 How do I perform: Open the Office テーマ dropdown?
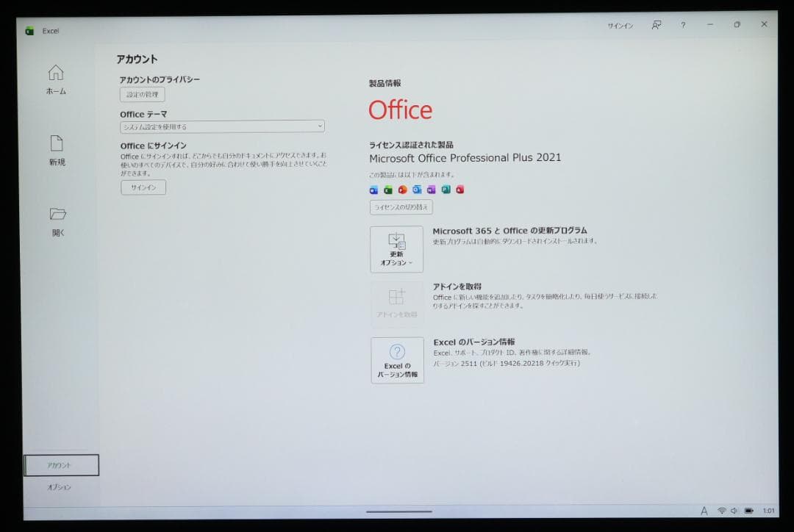319,126
